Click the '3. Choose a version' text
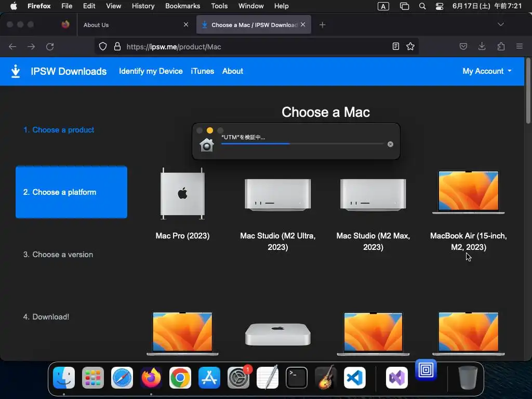 point(58,255)
